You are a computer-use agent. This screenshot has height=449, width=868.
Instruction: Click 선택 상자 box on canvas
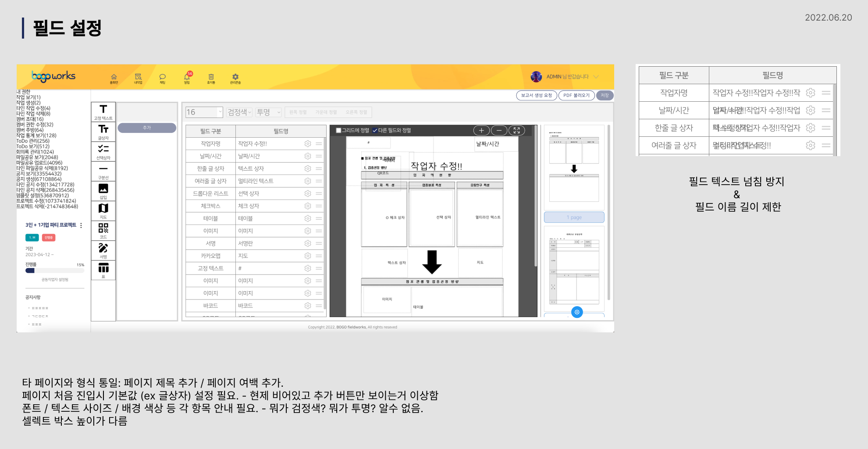pyautogui.click(x=432, y=217)
